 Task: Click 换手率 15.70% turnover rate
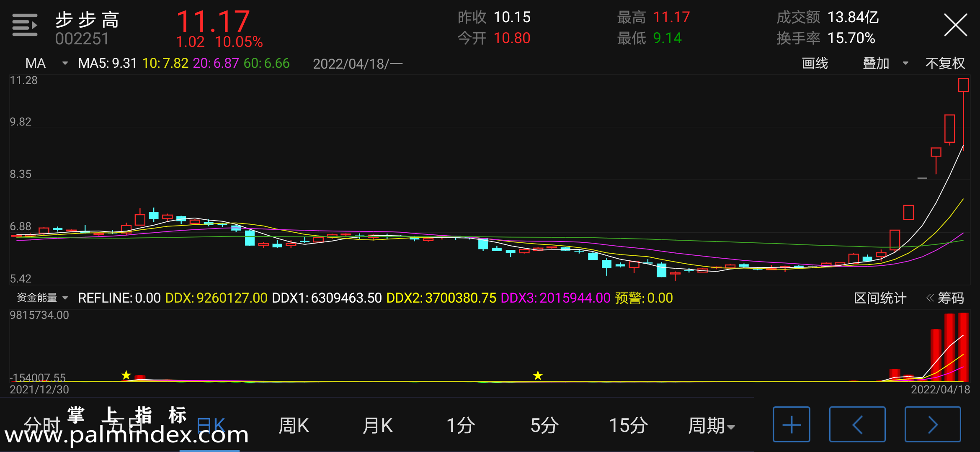[x=826, y=38]
